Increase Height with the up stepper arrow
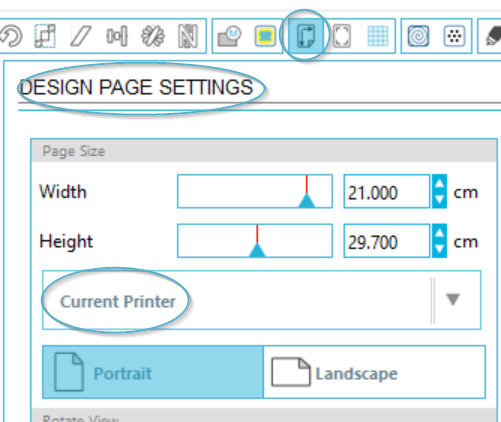501x422 pixels. pos(439,233)
